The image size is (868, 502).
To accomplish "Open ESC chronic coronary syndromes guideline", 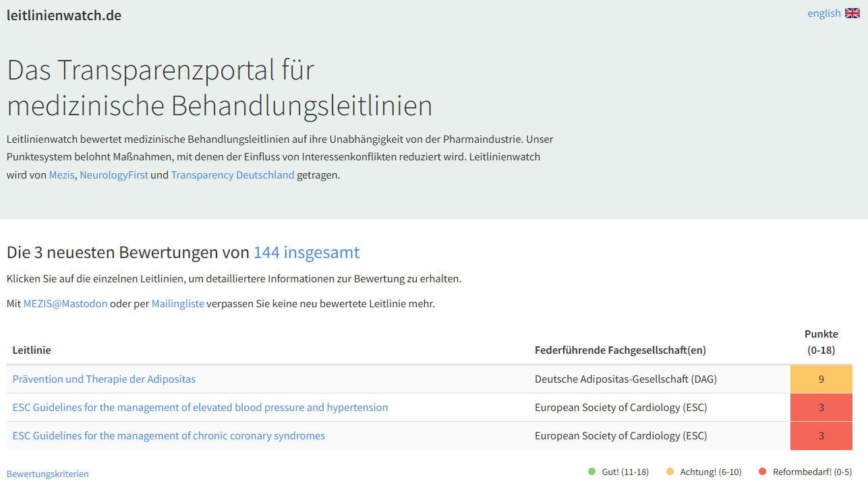I will click(x=169, y=436).
